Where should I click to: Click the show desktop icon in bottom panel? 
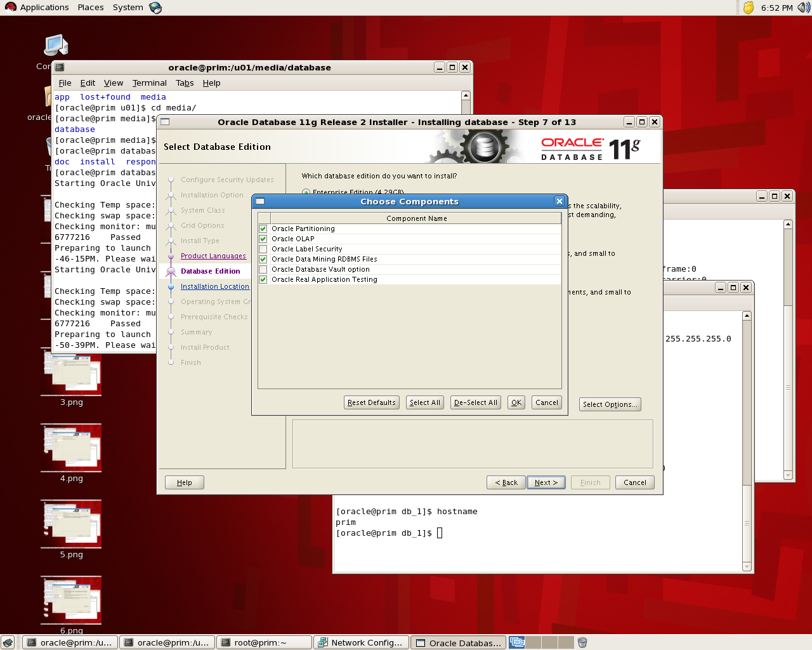pyautogui.click(x=8, y=642)
